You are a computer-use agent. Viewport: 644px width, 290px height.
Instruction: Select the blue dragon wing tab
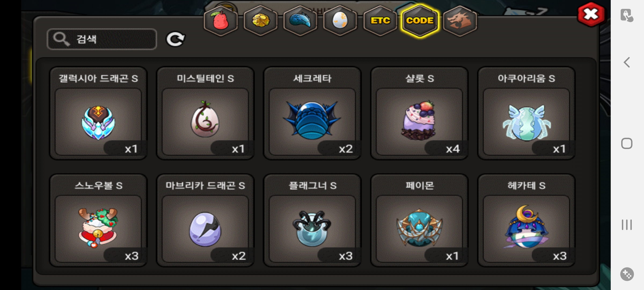point(300,21)
